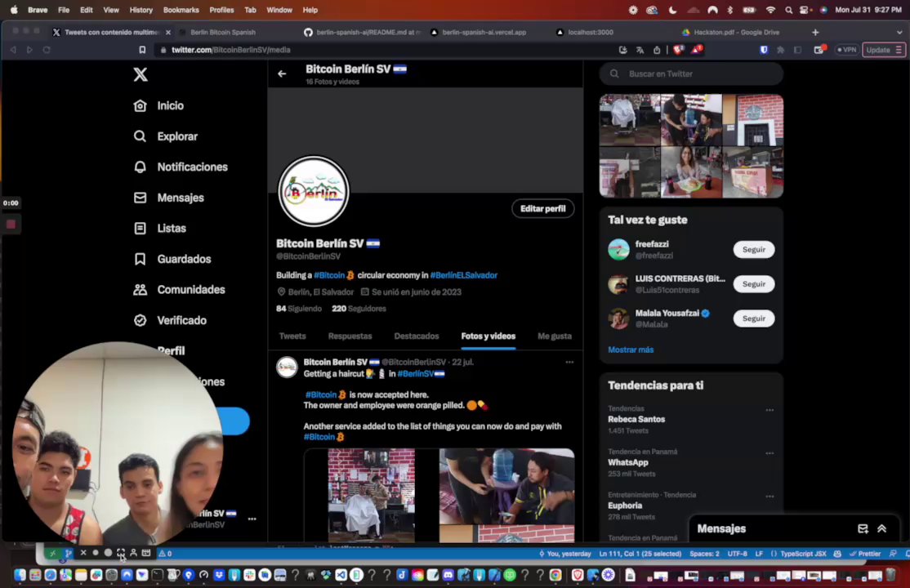Stop the screen recording with red square
Viewport: 910px width, 588px height.
pyautogui.click(x=11, y=225)
